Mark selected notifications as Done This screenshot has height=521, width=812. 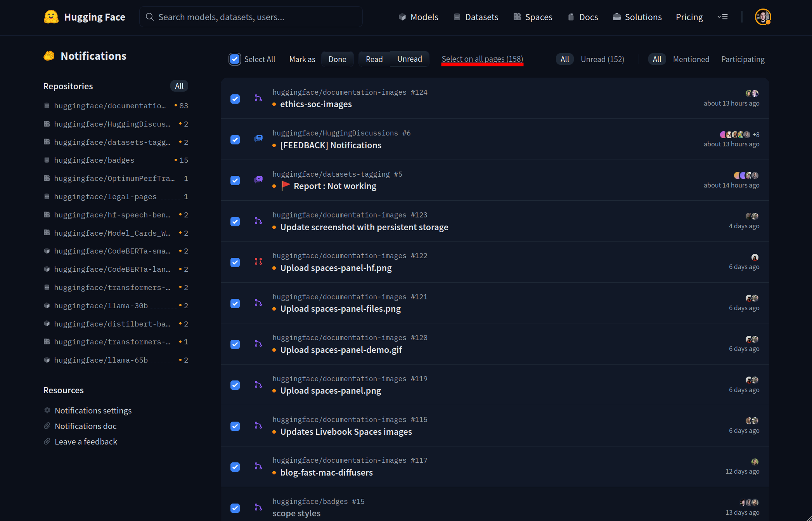coord(337,59)
